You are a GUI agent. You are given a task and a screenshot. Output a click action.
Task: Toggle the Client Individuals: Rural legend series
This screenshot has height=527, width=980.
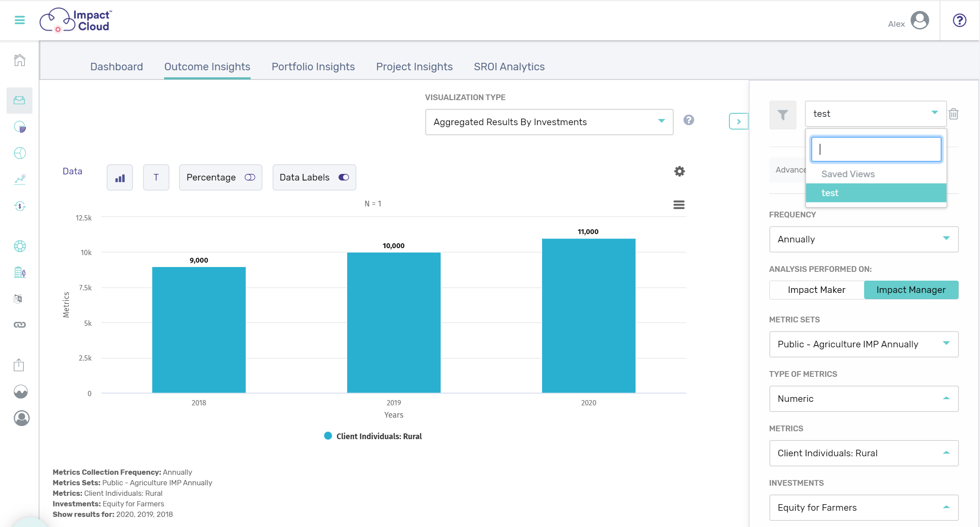click(x=373, y=436)
